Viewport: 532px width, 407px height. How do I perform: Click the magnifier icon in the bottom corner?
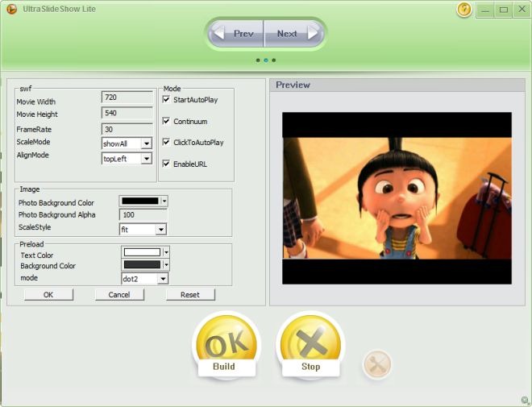[525, 401]
